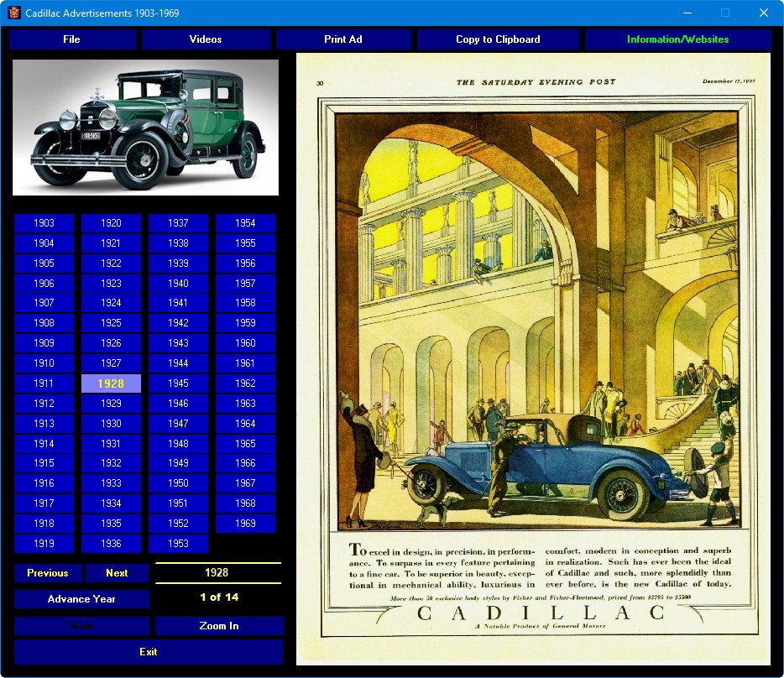The image size is (784, 678).
Task: Select year 1926
Action: point(111,343)
